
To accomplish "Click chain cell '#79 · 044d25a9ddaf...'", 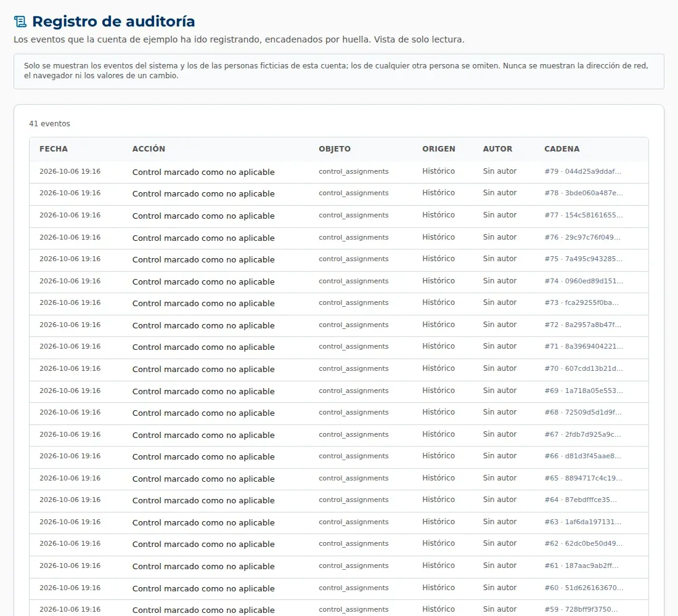I will [583, 171].
